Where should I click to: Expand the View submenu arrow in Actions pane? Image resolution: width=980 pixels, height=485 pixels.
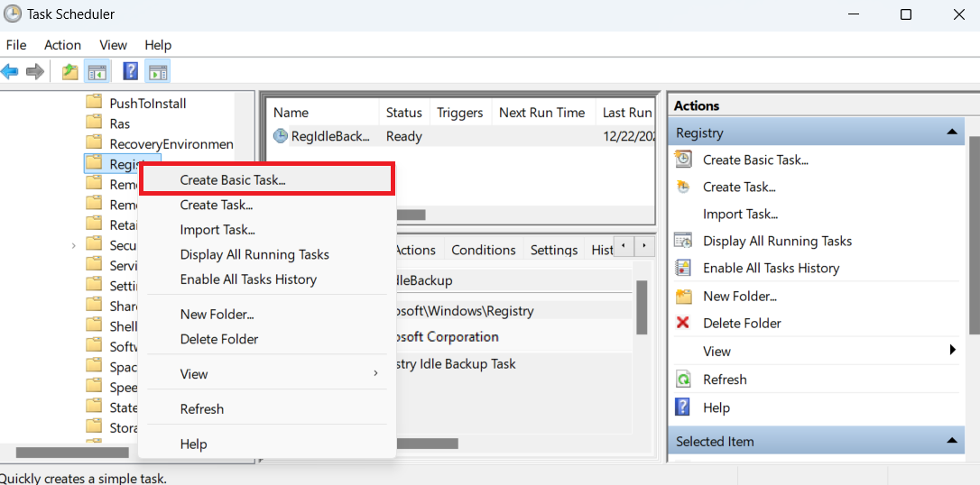953,350
